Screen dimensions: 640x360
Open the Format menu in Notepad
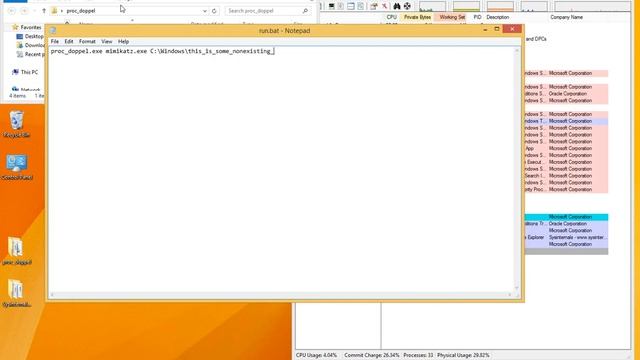click(x=87, y=42)
